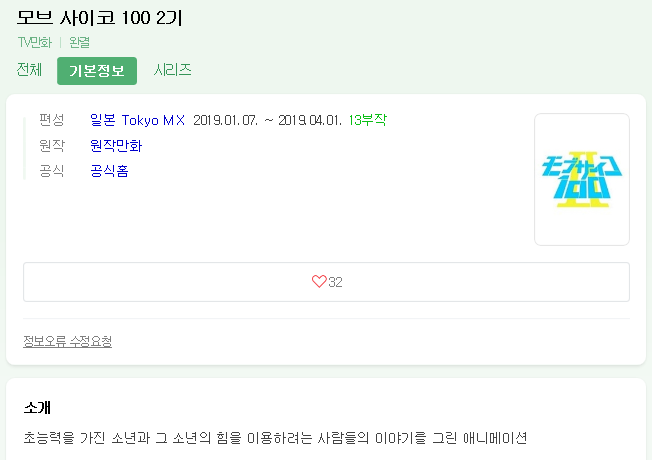The image size is (652, 460).
Task: Click the synopsis description text
Action: click(x=274, y=437)
